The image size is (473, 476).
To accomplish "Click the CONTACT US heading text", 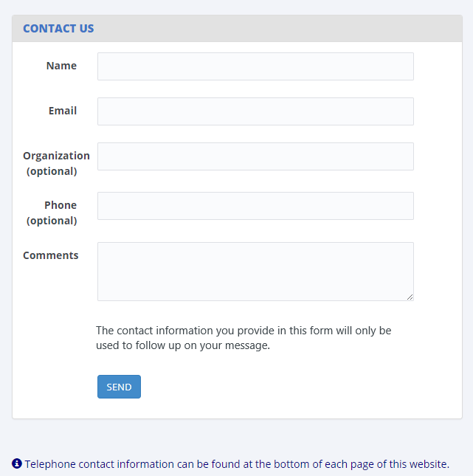I will (58, 29).
